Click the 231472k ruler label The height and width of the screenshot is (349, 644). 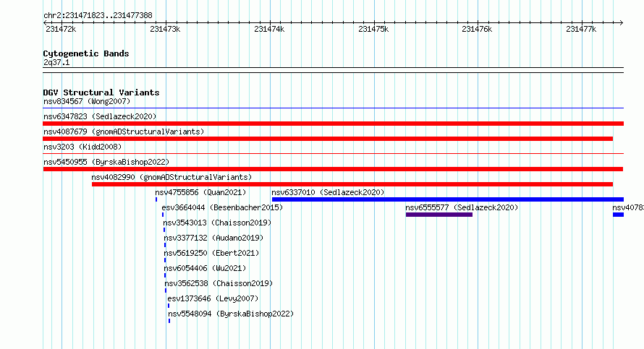point(61,29)
